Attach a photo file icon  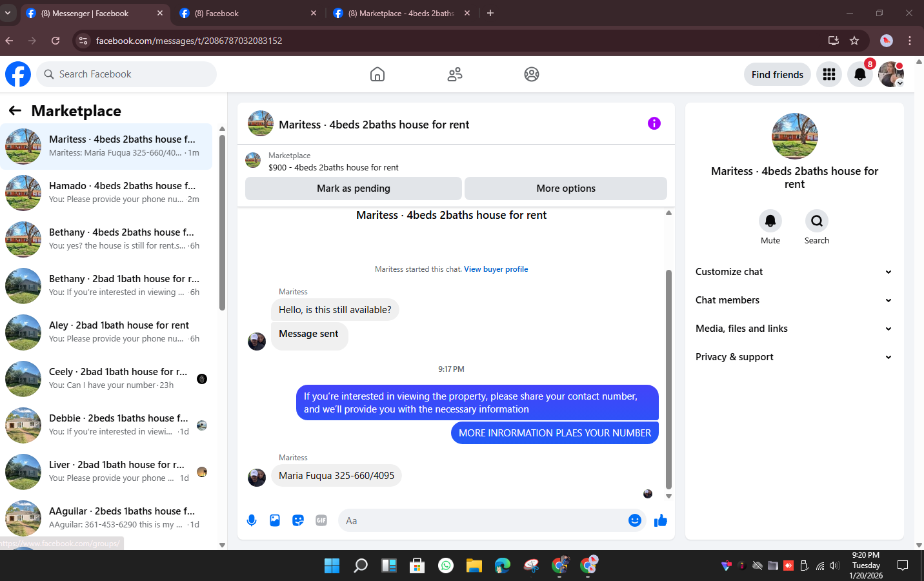(x=275, y=520)
